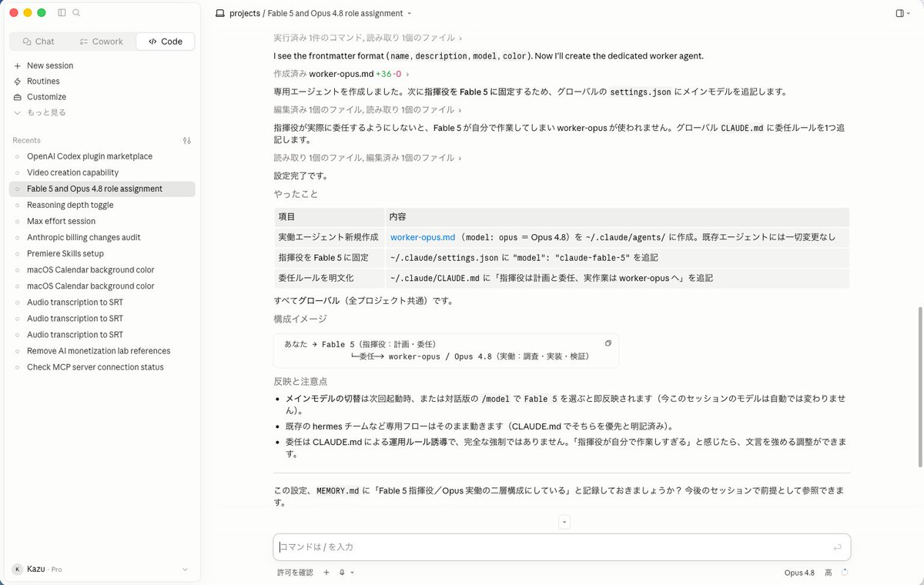Toggle the sidebar panel icon
This screenshot has height=585, width=924.
[x=62, y=13]
